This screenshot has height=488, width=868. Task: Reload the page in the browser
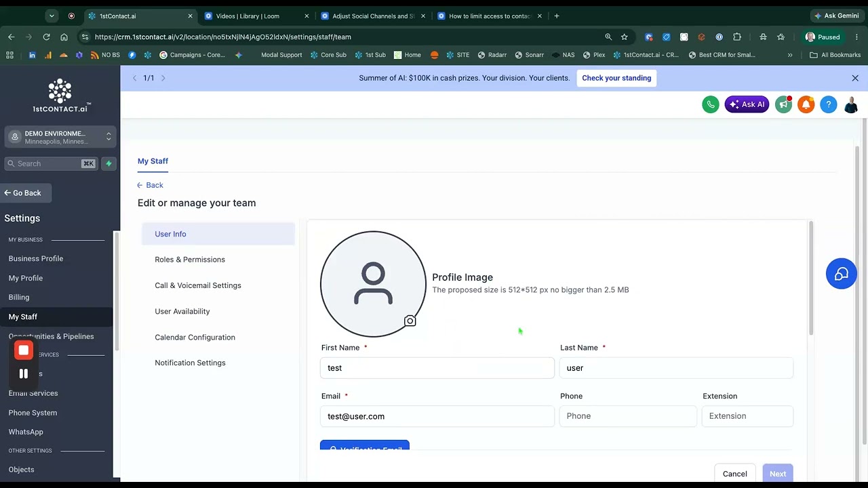click(x=46, y=37)
